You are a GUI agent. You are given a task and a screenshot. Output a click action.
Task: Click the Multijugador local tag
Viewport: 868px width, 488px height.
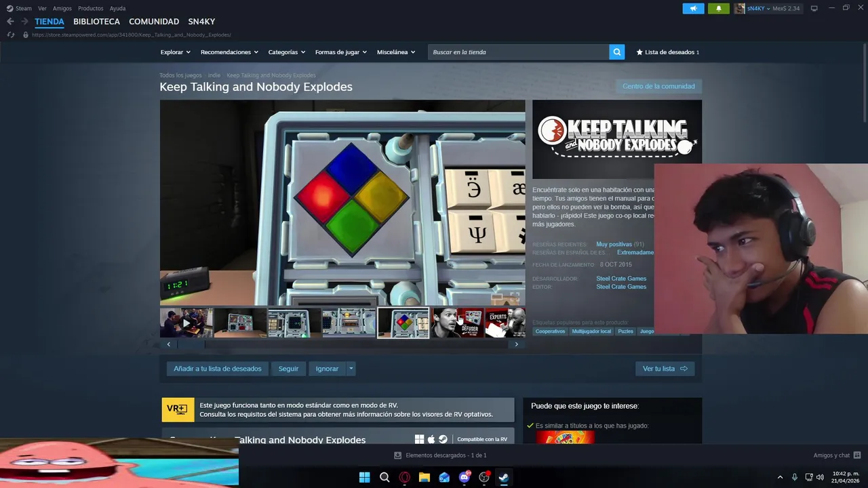(591, 331)
